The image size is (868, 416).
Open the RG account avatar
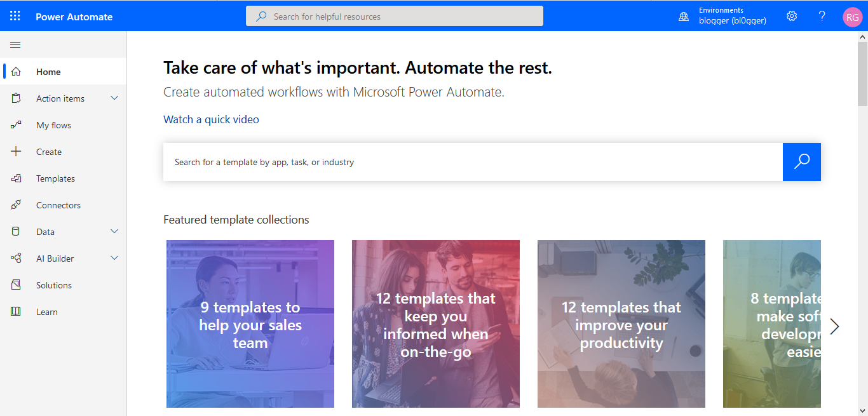852,17
